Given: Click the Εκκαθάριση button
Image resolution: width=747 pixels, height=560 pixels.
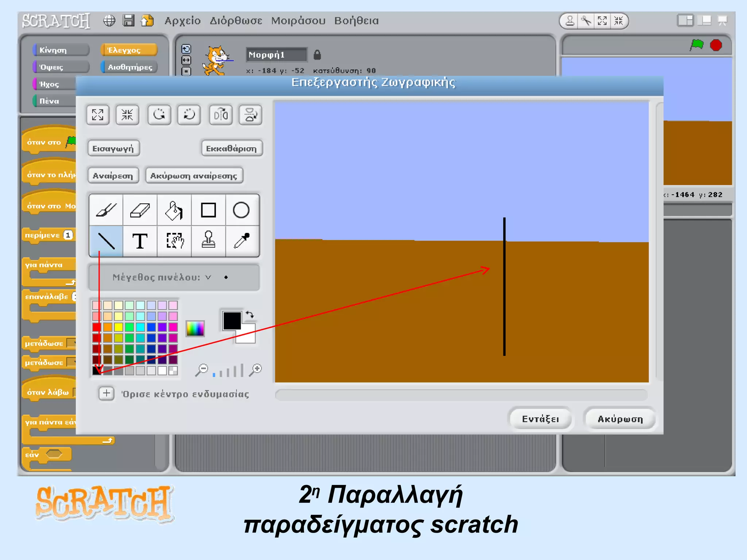Looking at the screenshot, I should [x=232, y=148].
